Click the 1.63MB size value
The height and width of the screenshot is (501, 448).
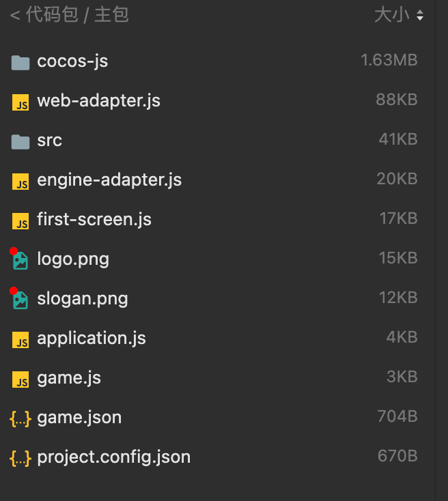coord(389,60)
